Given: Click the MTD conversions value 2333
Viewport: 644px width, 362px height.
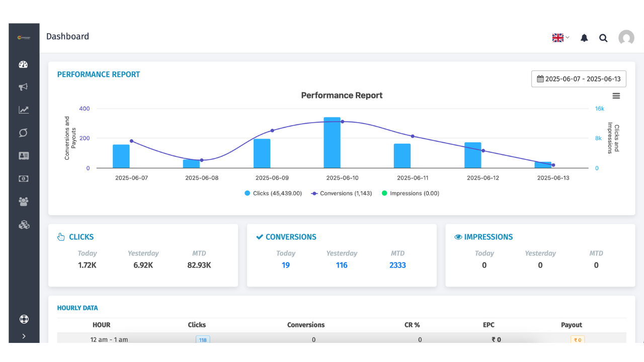Looking at the screenshot, I should [x=397, y=265].
